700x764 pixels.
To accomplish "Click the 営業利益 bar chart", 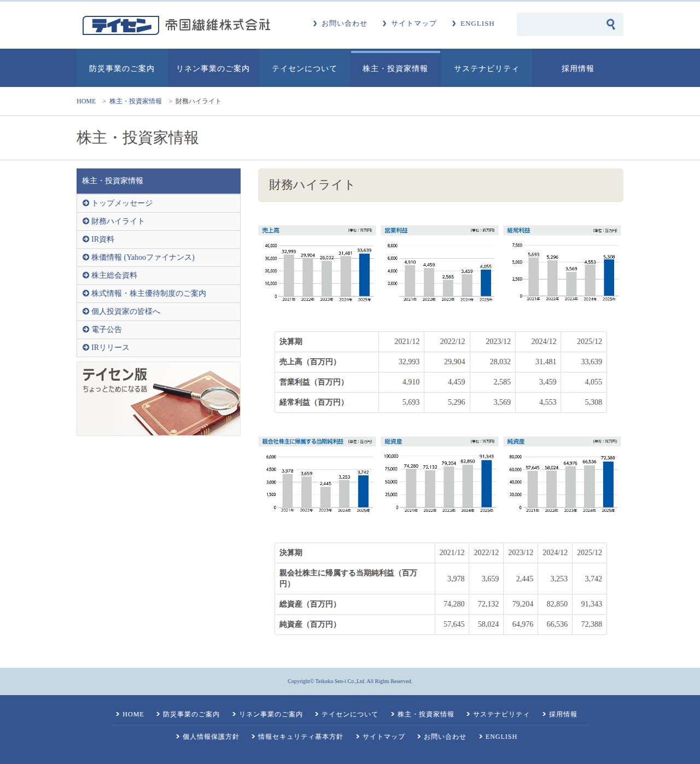I will tap(440, 264).
